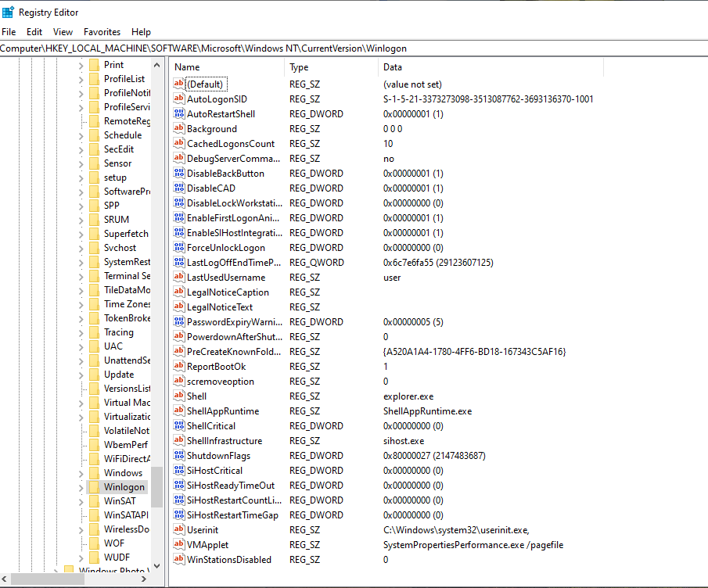Click the horizontal scroll right arrow of tree
Viewport: 708px width, 588px height.
pyautogui.click(x=144, y=579)
